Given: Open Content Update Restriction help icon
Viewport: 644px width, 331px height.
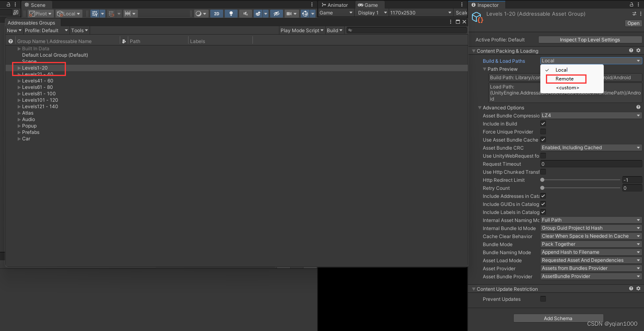Looking at the screenshot, I should 631,288.
